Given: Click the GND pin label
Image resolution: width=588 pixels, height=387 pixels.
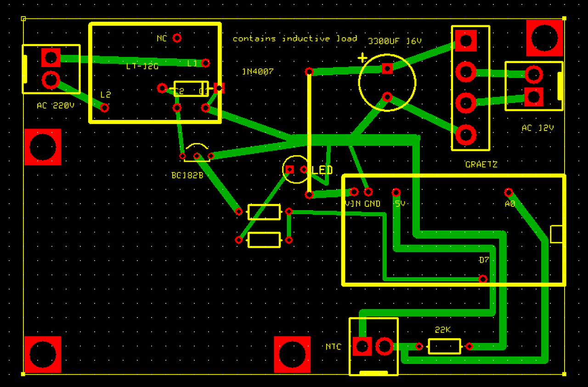Looking at the screenshot, I should pyautogui.click(x=373, y=204).
